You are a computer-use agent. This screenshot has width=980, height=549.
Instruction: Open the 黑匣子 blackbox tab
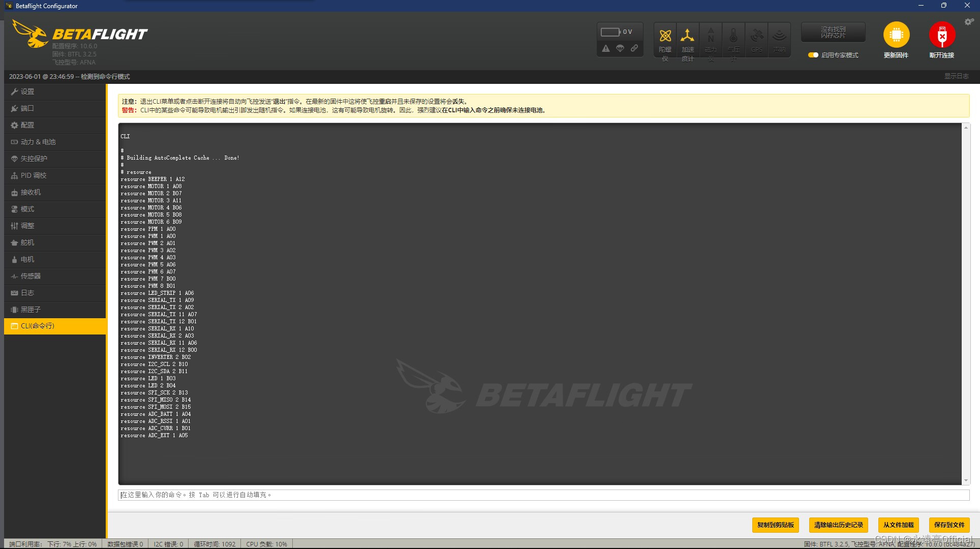30,310
